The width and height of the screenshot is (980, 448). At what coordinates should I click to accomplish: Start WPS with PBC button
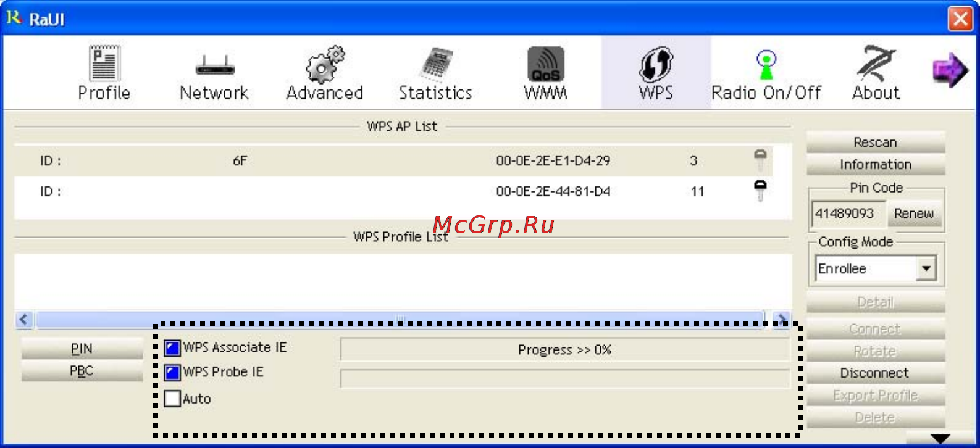coord(82,371)
